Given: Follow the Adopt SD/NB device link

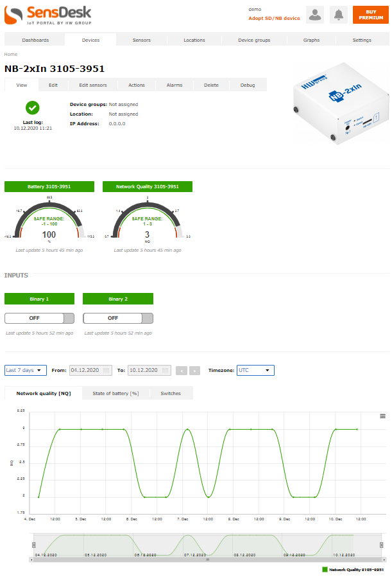Looking at the screenshot, I should coord(274,18).
